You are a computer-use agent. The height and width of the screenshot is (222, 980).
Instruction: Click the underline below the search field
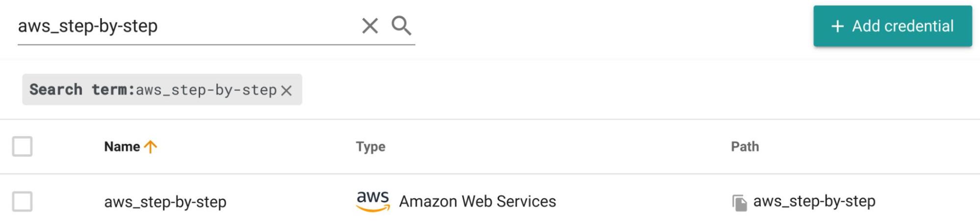tap(216, 45)
